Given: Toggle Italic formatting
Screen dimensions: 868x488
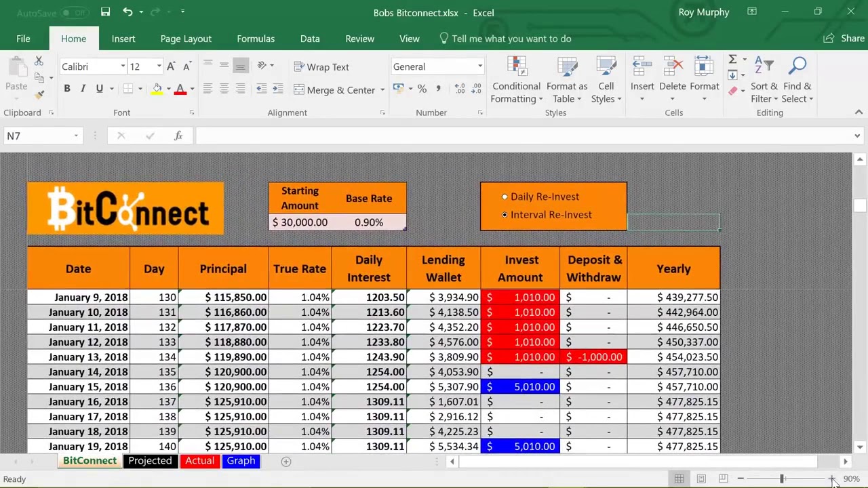Looking at the screenshot, I should [83, 89].
